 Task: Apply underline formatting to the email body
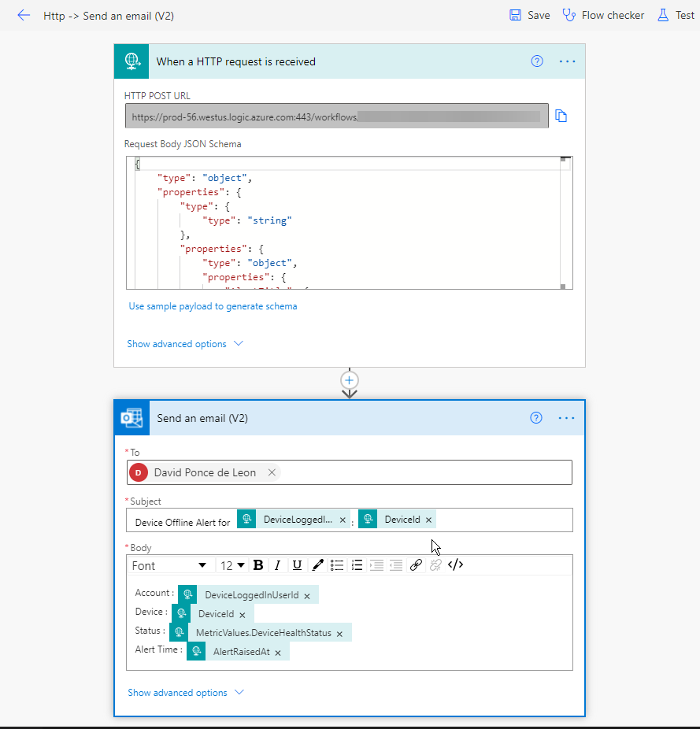pos(297,564)
